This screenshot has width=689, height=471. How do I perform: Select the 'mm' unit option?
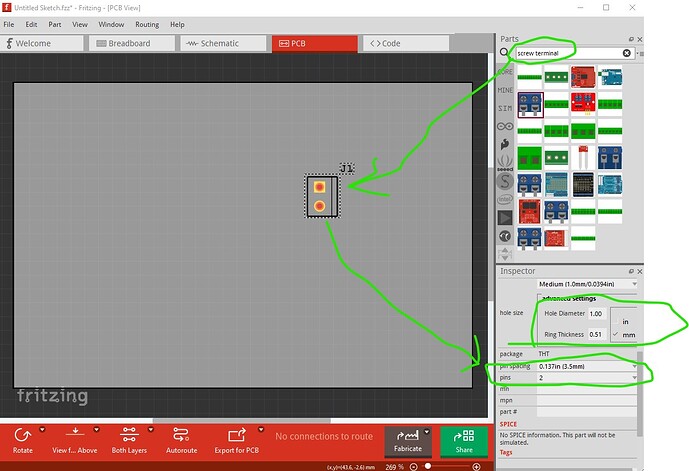click(624, 335)
